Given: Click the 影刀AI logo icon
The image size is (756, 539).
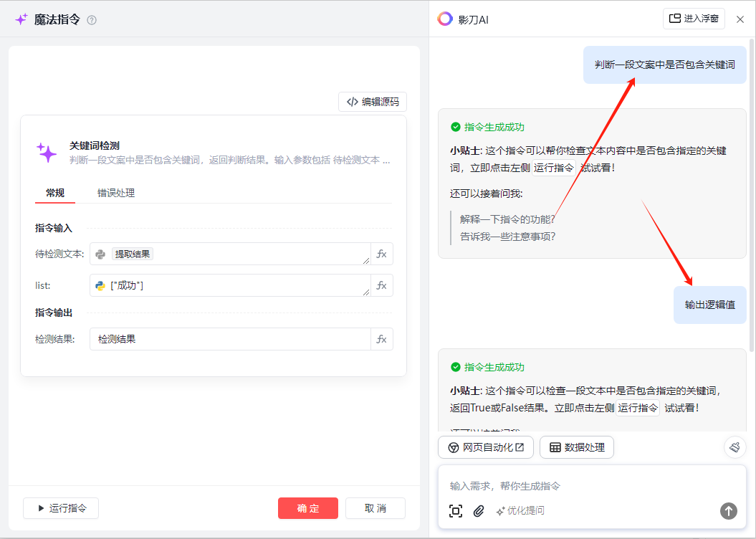Looking at the screenshot, I should point(444,19).
